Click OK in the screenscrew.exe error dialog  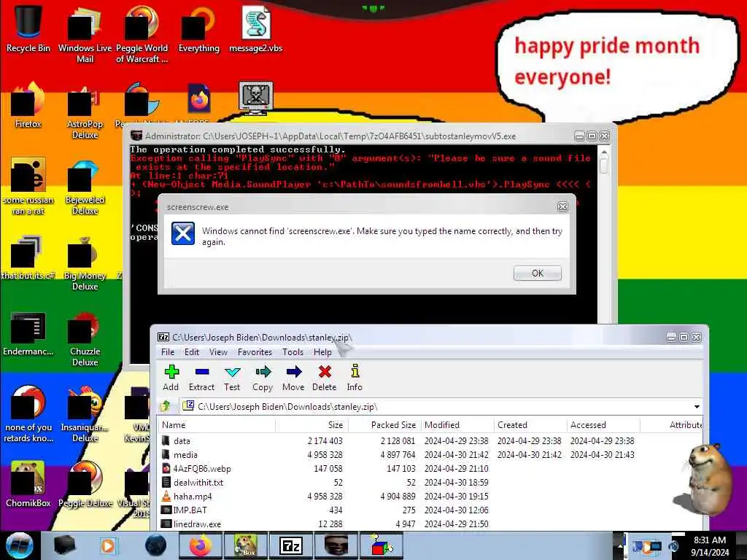pos(538,273)
